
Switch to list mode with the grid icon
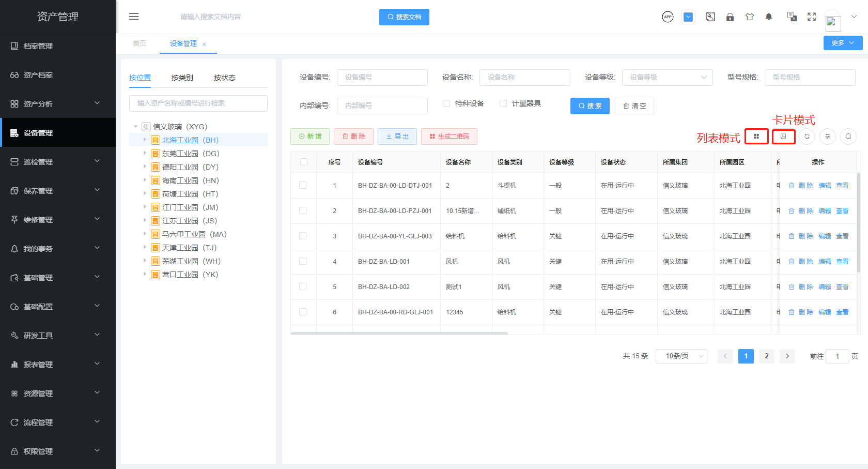[756, 137]
